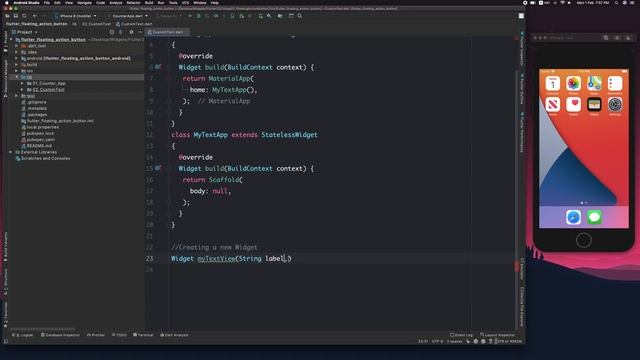640x360 pixels.
Task: Click override gutter icon on line 15
Action: (158, 168)
